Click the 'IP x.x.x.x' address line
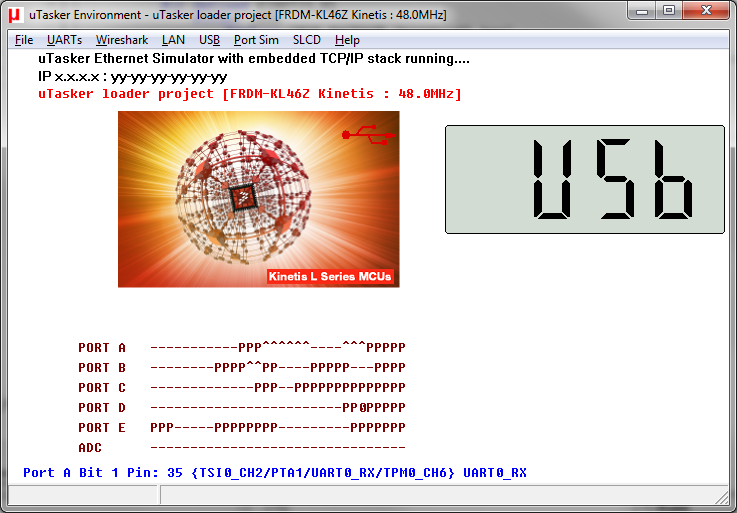 133,76
